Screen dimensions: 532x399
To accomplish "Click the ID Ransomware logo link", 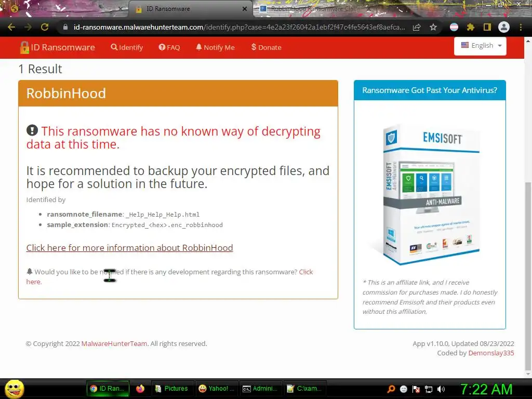I will click(57, 47).
